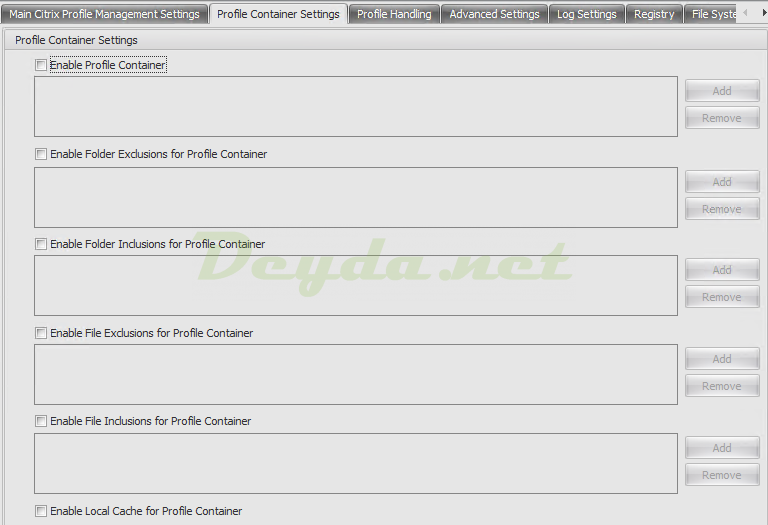Switch to the File System tab
Image resolution: width=768 pixels, height=525 pixels.
point(714,14)
